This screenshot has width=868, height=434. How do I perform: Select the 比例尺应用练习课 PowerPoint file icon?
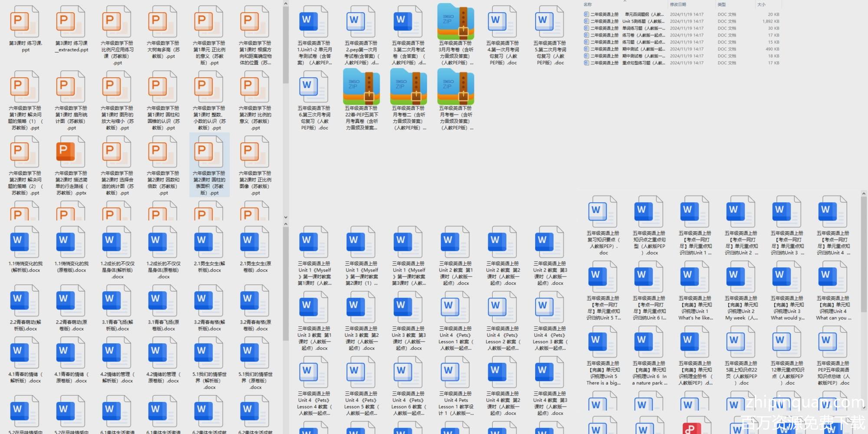click(x=117, y=21)
